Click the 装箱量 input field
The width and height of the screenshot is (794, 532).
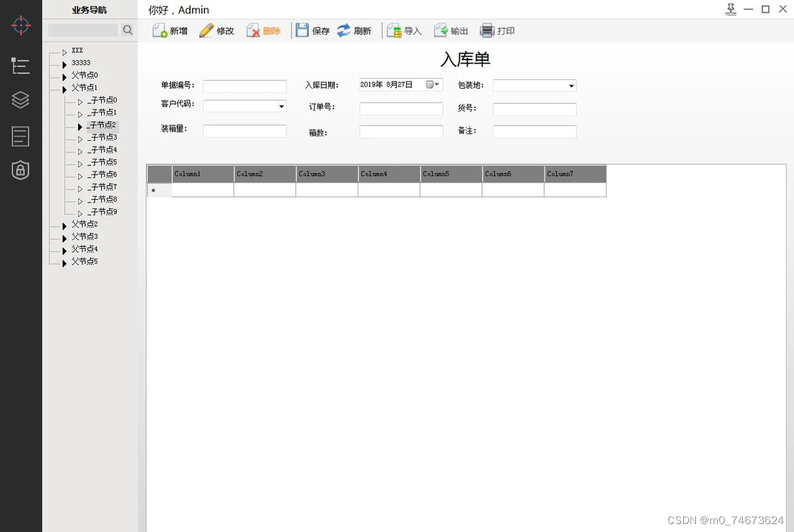point(244,131)
